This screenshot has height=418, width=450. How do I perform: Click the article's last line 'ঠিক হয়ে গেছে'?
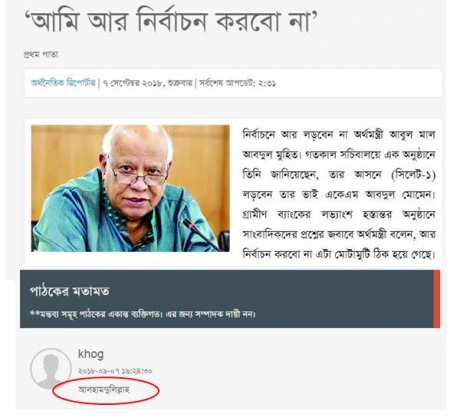coord(339,254)
